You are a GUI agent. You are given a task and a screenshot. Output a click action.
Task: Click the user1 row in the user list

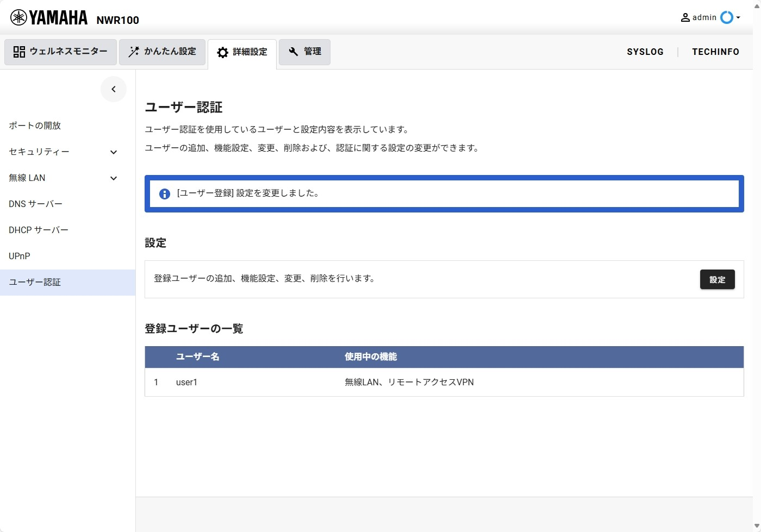[x=186, y=383]
